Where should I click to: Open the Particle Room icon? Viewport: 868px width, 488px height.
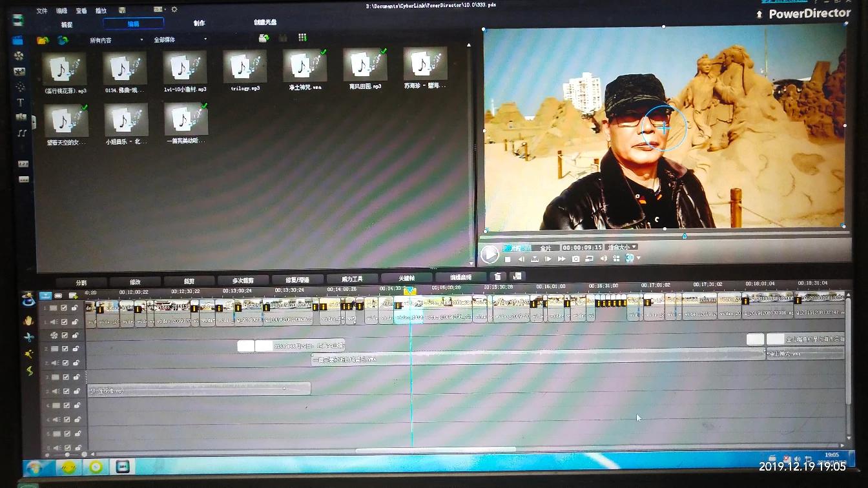[20, 86]
